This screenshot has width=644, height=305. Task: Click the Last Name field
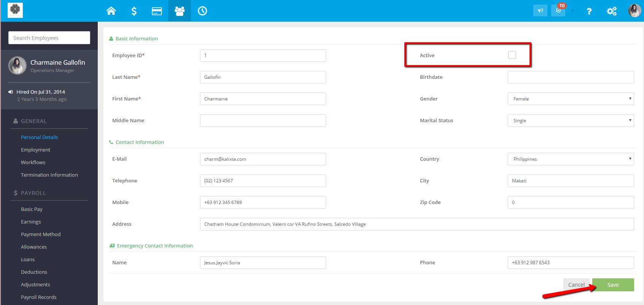[x=263, y=77]
